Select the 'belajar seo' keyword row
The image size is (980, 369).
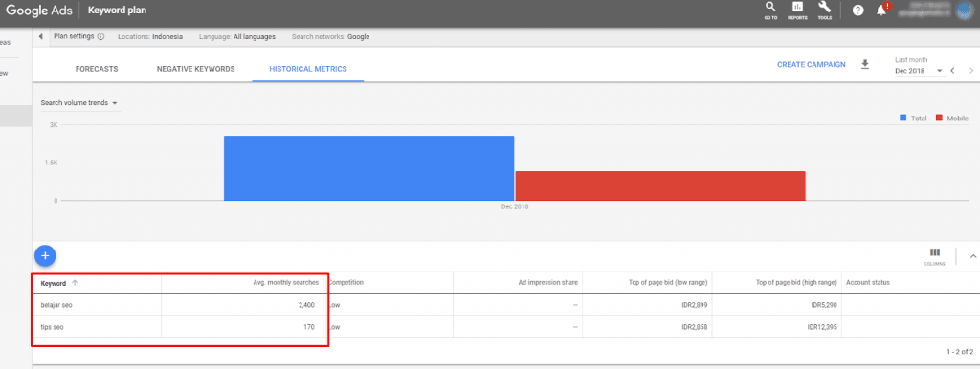click(x=505, y=305)
